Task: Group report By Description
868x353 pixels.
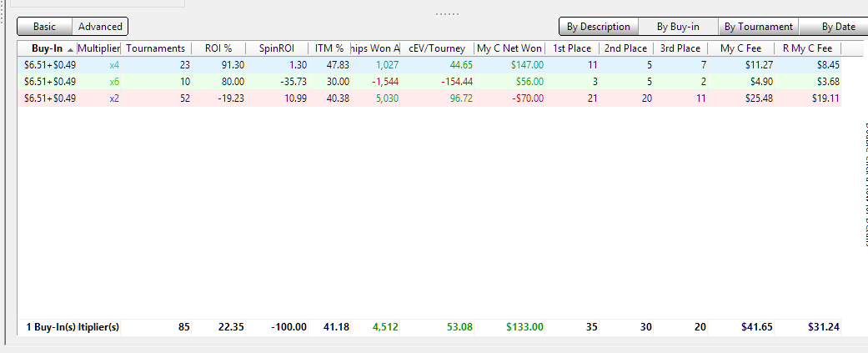Action: click(598, 27)
